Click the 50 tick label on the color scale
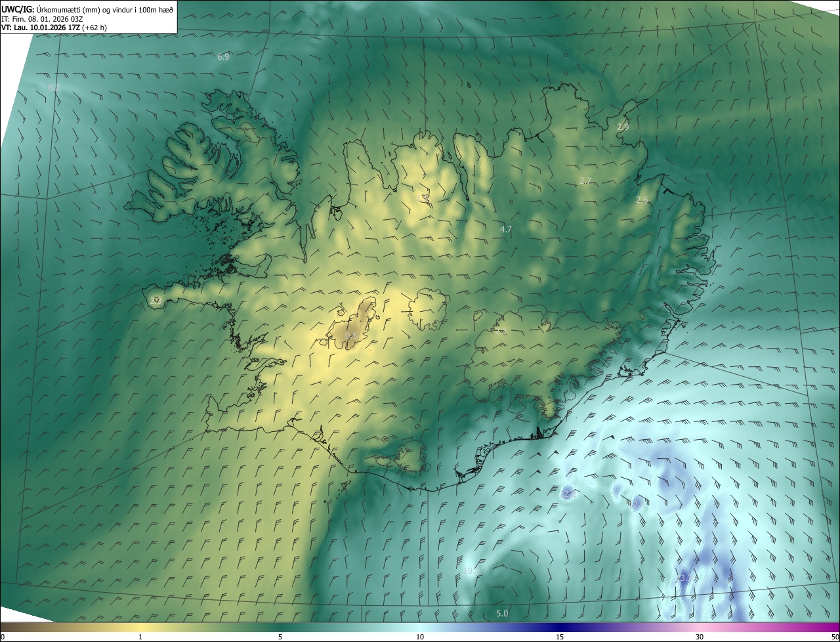840x642 pixels. point(834,637)
